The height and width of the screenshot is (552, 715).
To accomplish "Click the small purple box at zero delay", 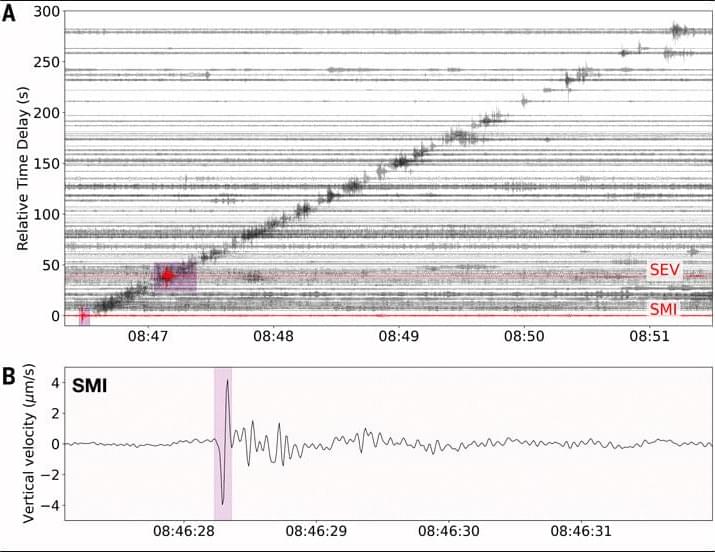I will click(x=84, y=316).
